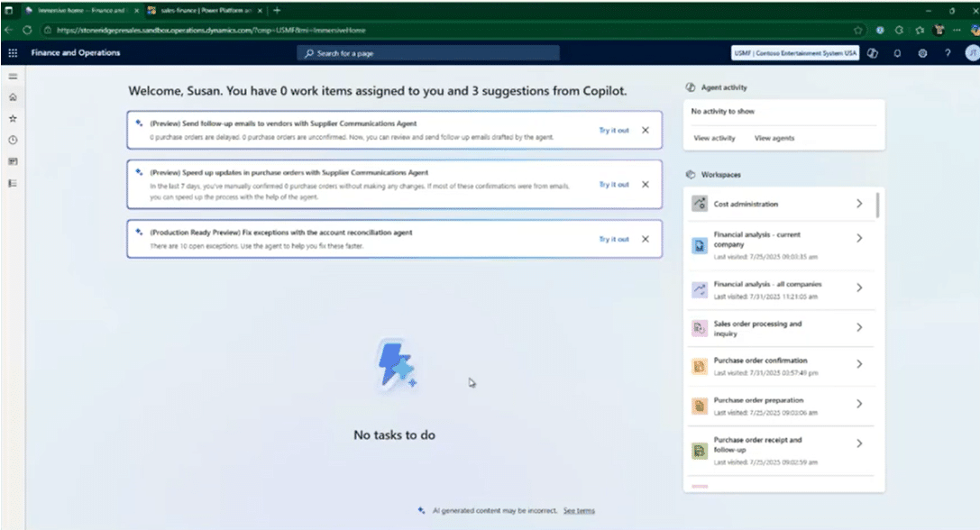This screenshot has height=530, width=980.
Task: Open notifications bell in the header
Action: click(x=897, y=53)
